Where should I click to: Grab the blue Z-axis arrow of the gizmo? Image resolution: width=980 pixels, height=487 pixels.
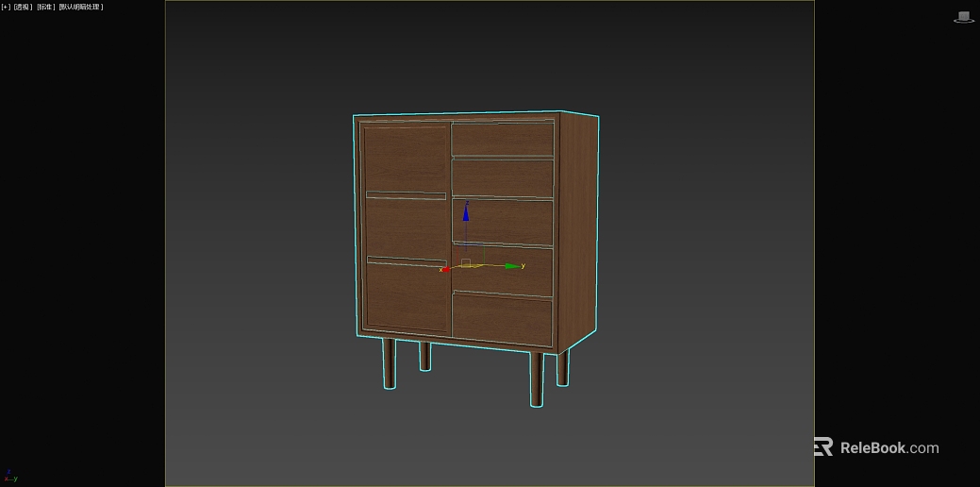pyautogui.click(x=466, y=212)
